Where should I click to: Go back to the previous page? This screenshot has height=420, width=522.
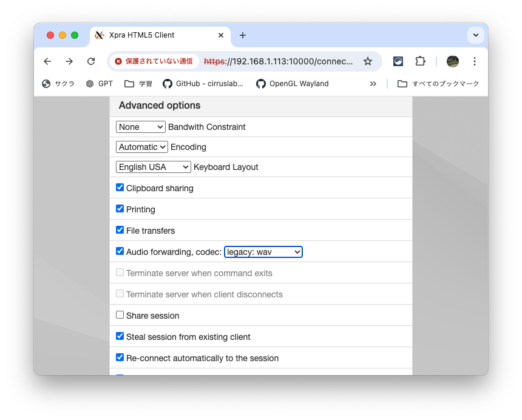tap(47, 61)
